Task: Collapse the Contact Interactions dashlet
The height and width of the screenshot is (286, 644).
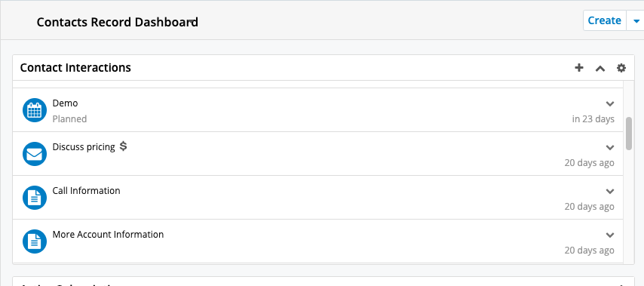Action: point(600,68)
